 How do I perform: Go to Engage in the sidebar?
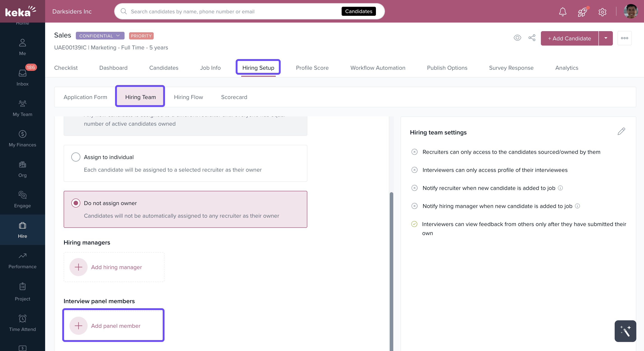point(23,199)
